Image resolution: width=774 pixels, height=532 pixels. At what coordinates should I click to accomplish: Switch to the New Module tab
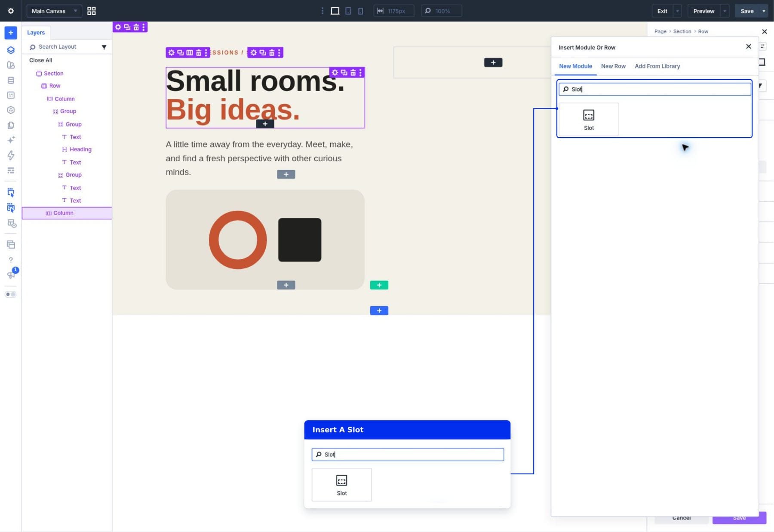tap(575, 66)
